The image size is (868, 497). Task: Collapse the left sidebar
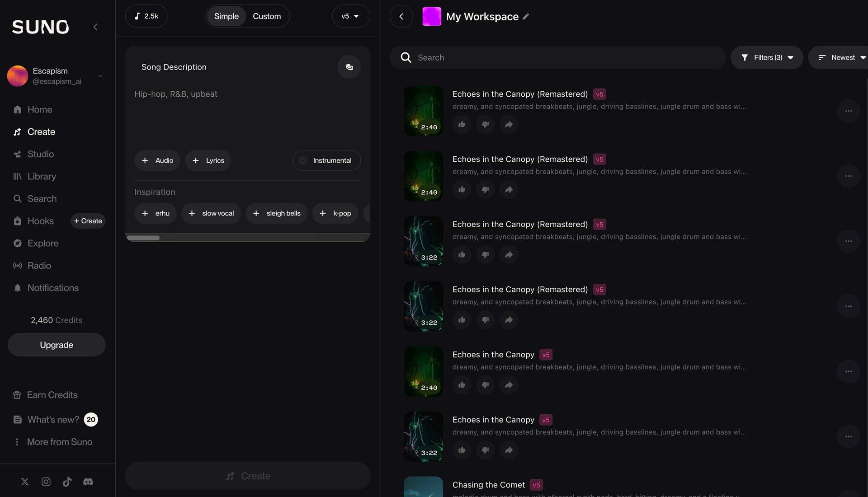(95, 27)
